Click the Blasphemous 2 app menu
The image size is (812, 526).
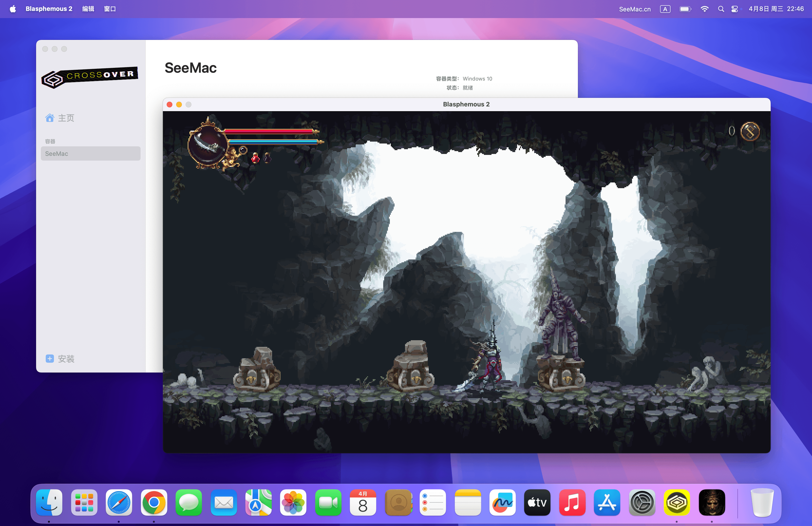[49, 9]
